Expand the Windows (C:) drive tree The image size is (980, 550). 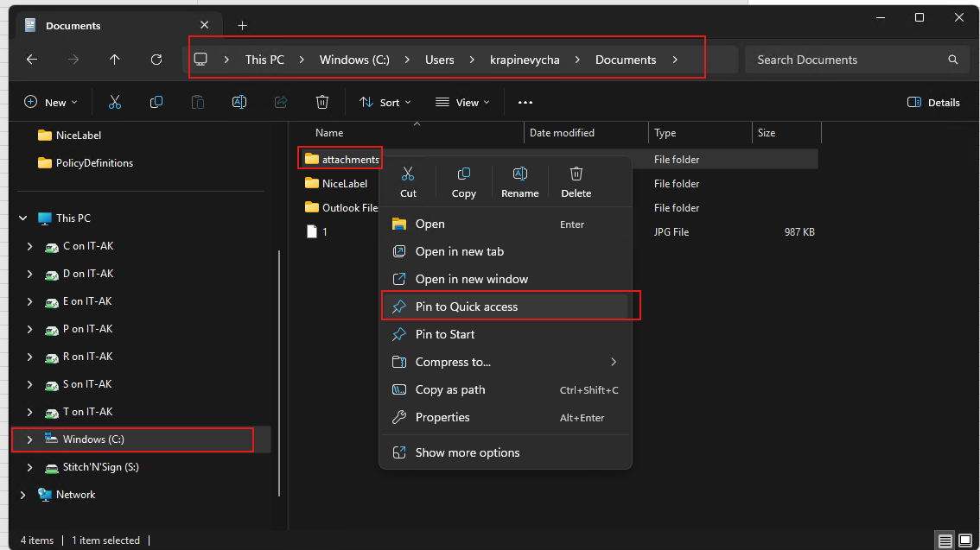pos(29,439)
